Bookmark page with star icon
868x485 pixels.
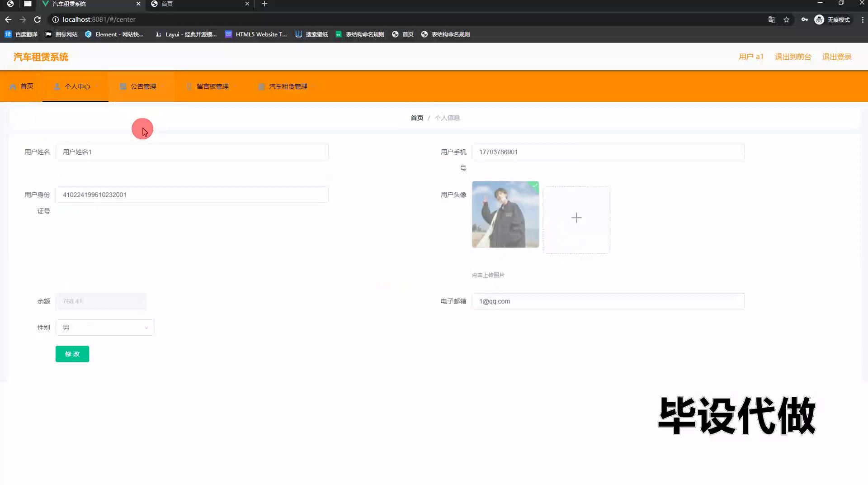coord(786,19)
